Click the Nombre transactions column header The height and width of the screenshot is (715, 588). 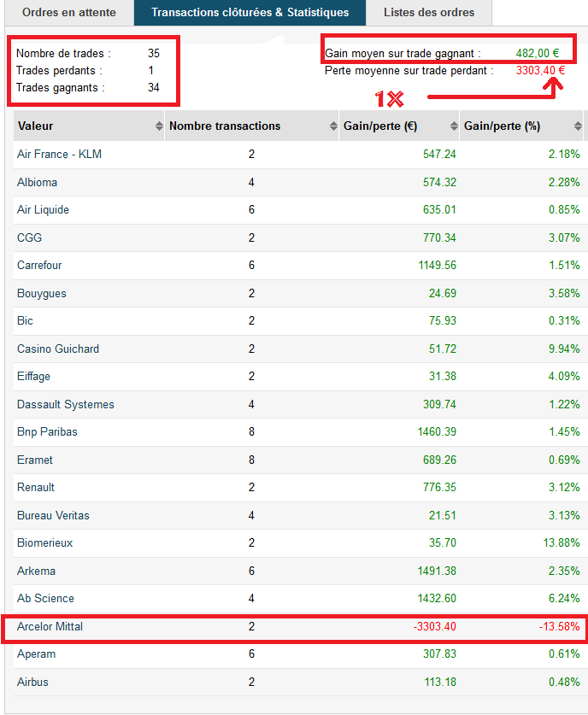coord(252,126)
